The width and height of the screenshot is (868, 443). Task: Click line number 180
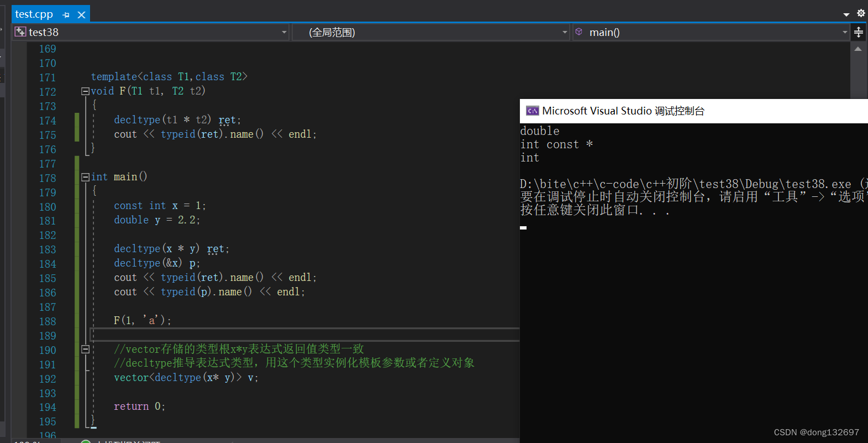pyautogui.click(x=48, y=207)
